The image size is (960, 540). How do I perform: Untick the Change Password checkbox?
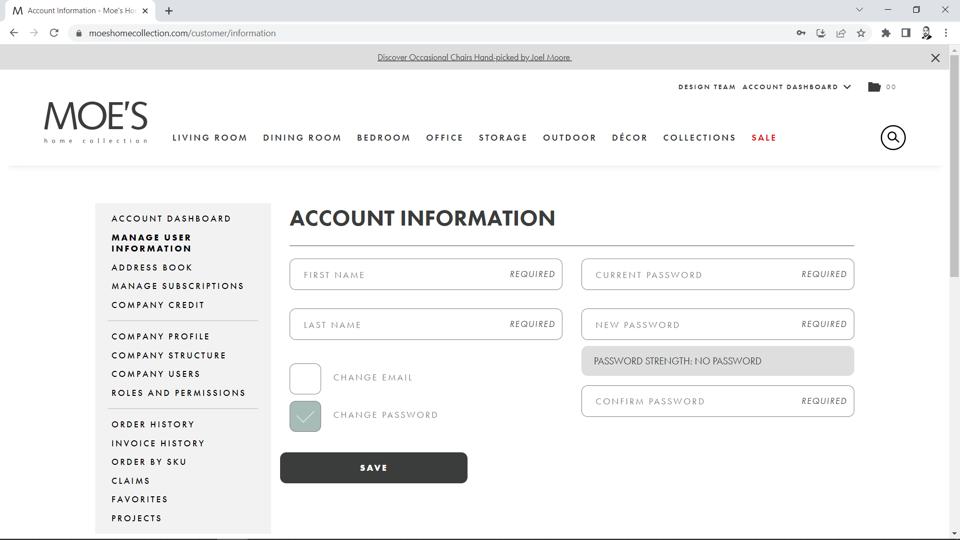click(x=305, y=416)
